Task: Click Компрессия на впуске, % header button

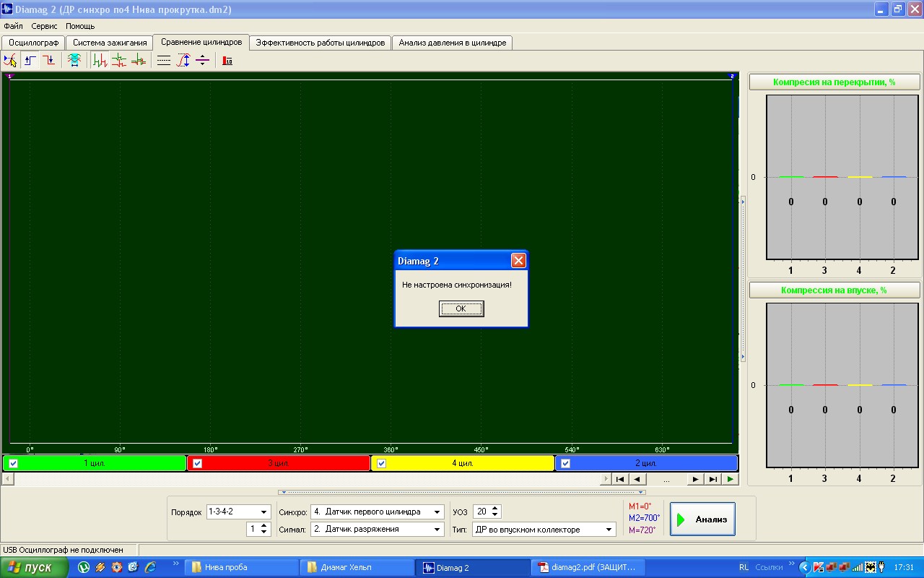Action: [834, 290]
